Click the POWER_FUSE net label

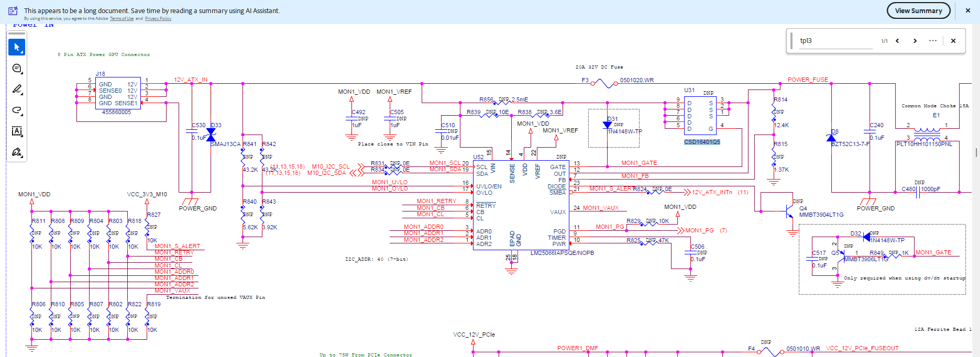tap(808, 80)
